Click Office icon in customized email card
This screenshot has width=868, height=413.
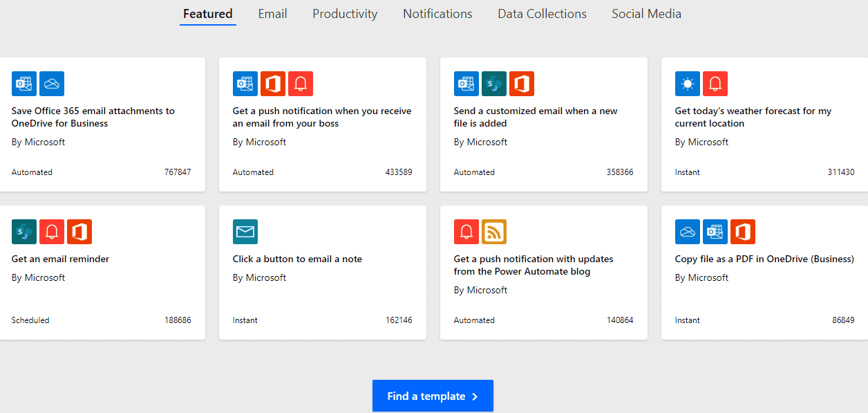point(522,84)
